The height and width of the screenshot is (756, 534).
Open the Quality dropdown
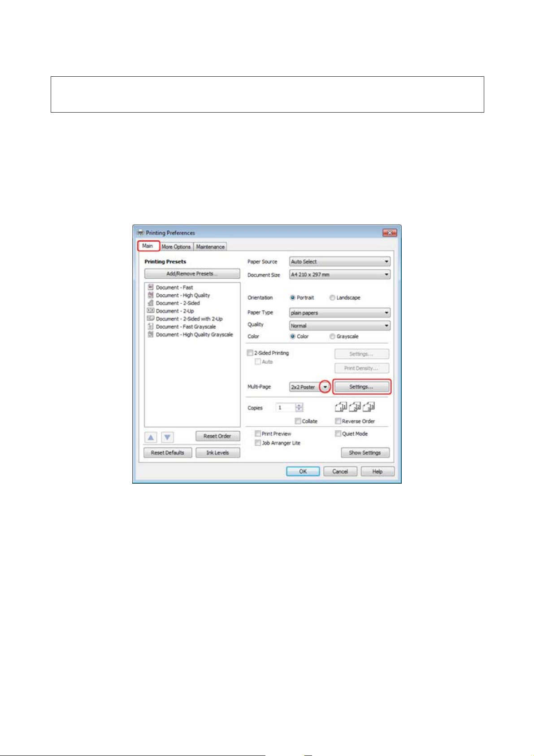(x=340, y=326)
